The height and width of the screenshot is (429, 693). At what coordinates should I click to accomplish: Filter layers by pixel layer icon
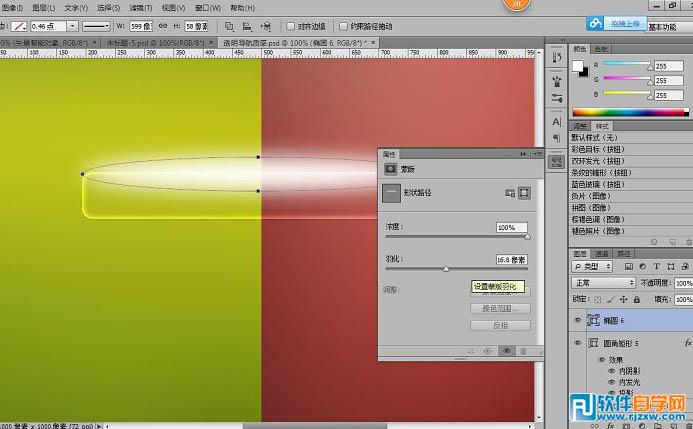pos(628,266)
